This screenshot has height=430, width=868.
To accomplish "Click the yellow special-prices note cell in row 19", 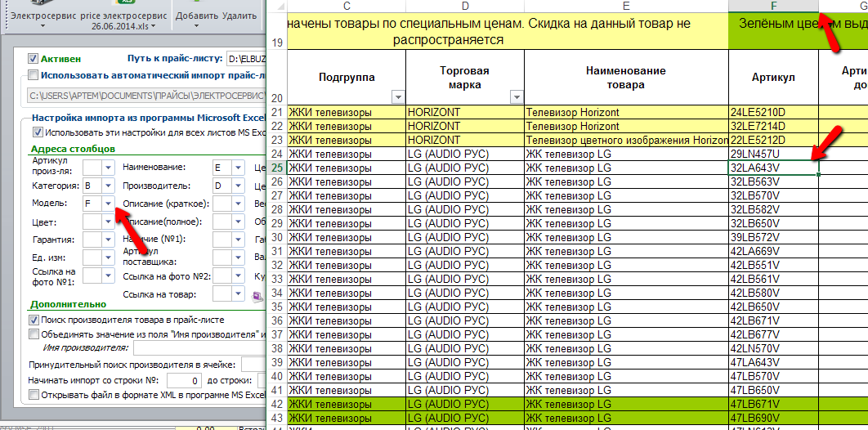I will point(508,32).
